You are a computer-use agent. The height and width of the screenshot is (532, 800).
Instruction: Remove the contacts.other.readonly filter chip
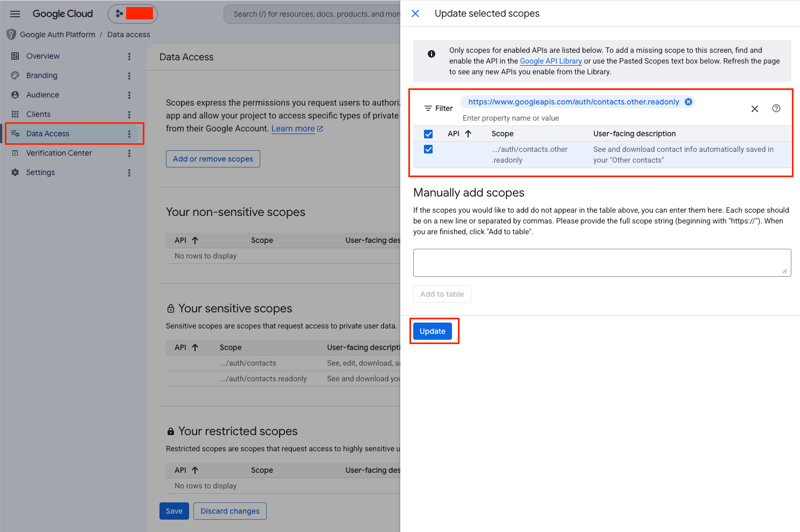coord(688,102)
